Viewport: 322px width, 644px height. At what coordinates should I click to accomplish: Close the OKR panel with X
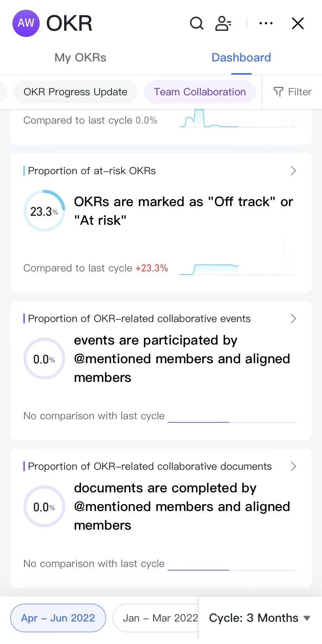tap(298, 23)
